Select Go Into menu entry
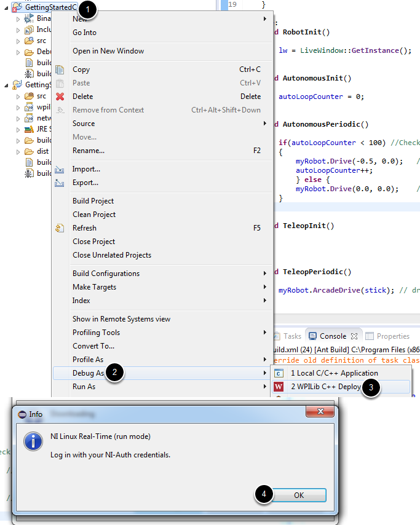The width and height of the screenshot is (420, 525). point(162,33)
